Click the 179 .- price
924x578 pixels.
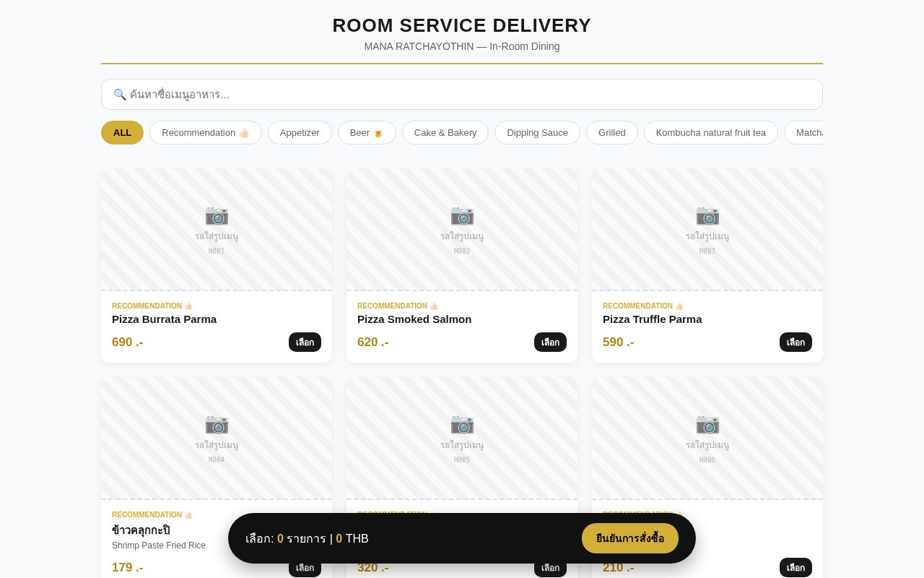tap(128, 568)
